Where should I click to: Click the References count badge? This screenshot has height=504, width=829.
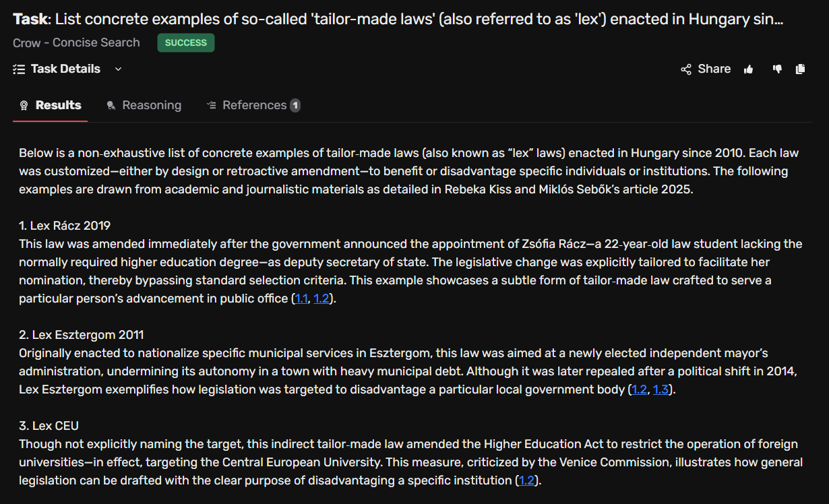pyautogui.click(x=295, y=105)
